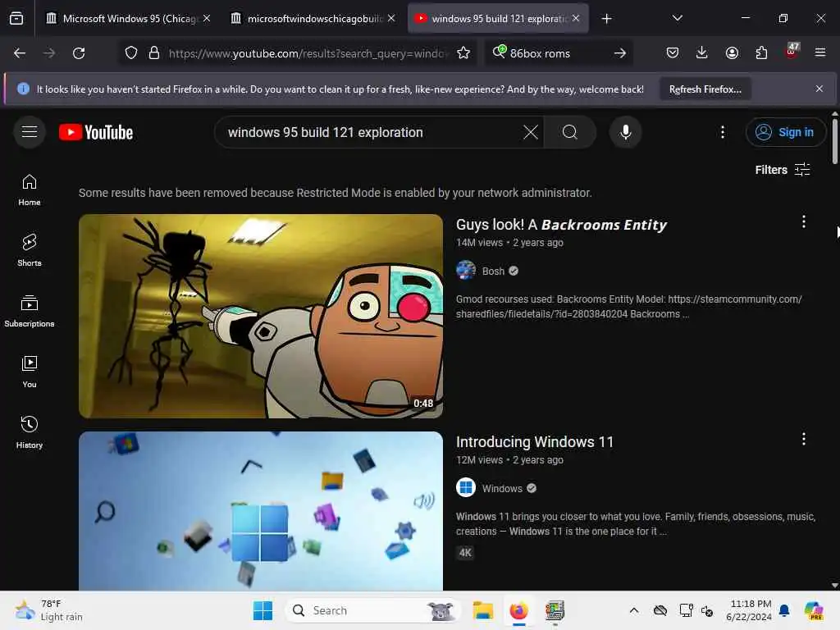Visit the Bosh channel
The height and width of the screenshot is (630, 840).
click(493, 271)
